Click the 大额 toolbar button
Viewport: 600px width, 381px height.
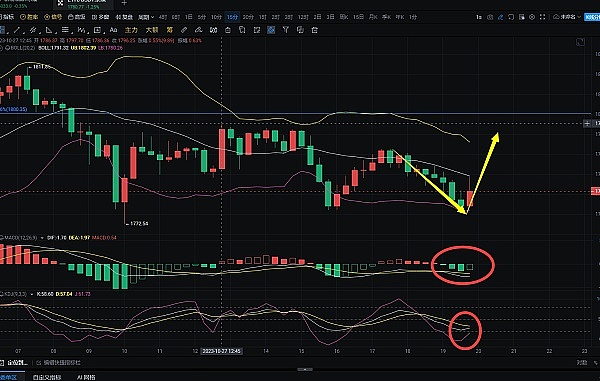(x=152, y=30)
